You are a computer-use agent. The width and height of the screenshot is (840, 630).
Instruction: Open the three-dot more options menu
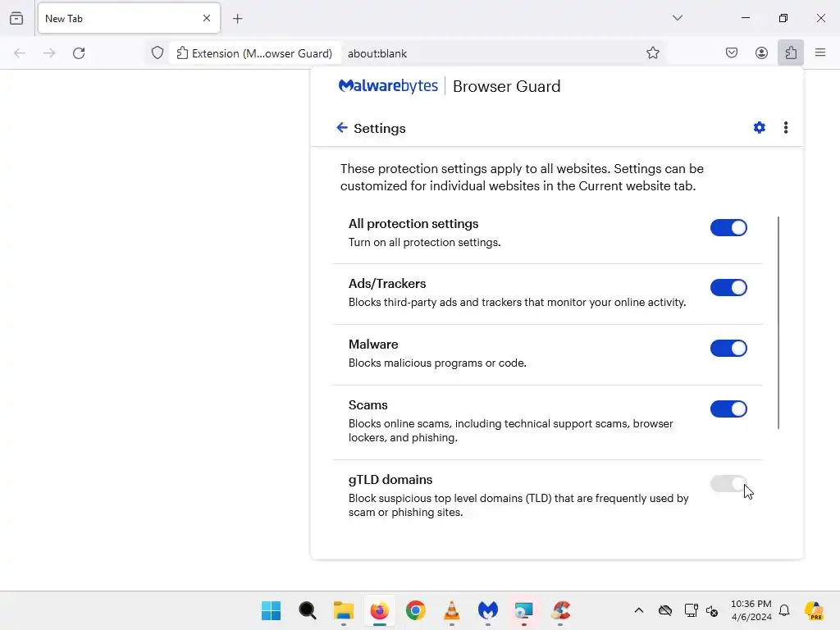[785, 127]
